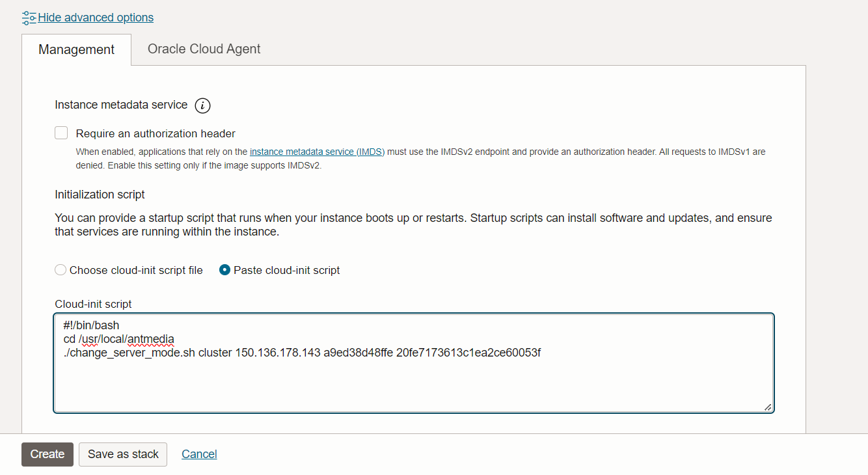Viewport: 868px width, 475px height.
Task: Click inside the Cloud-init script textarea
Action: (x=414, y=363)
